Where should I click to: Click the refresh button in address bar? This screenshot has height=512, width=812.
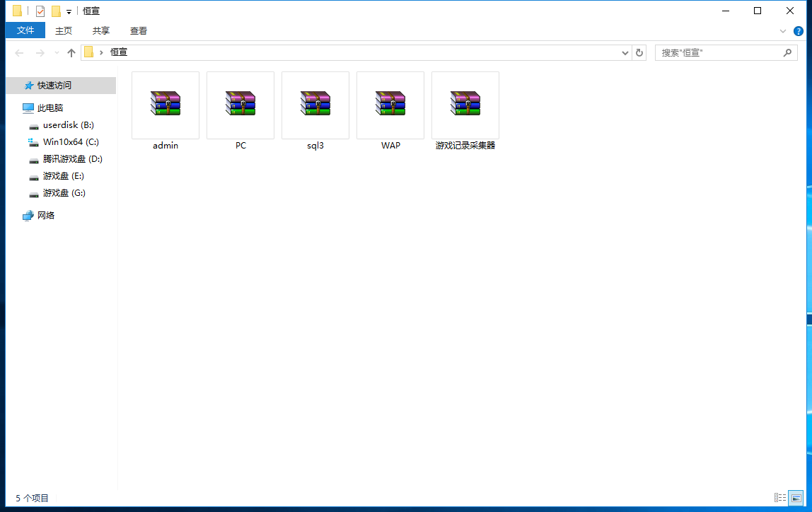click(x=639, y=52)
